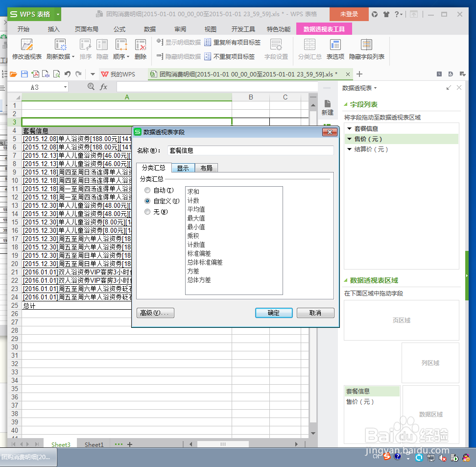Click Do Not Repeat Item Labels (不重复项目标签)
Image resolution: width=476 pixels, height=467 pixels.
point(230,56)
